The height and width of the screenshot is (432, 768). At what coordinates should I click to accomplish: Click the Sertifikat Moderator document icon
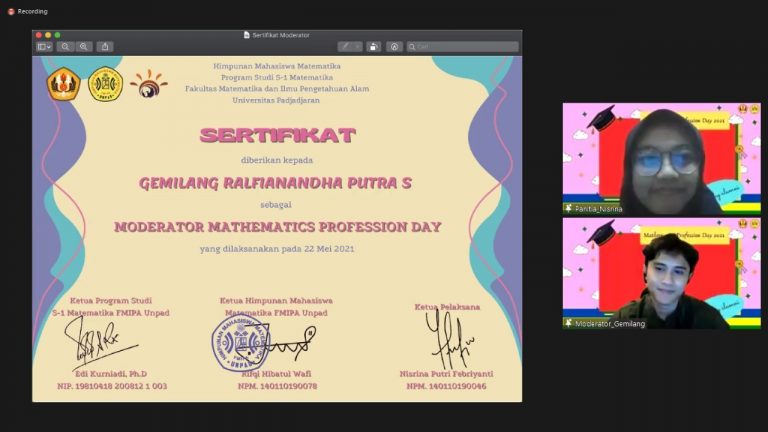click(x=246, y=35)
